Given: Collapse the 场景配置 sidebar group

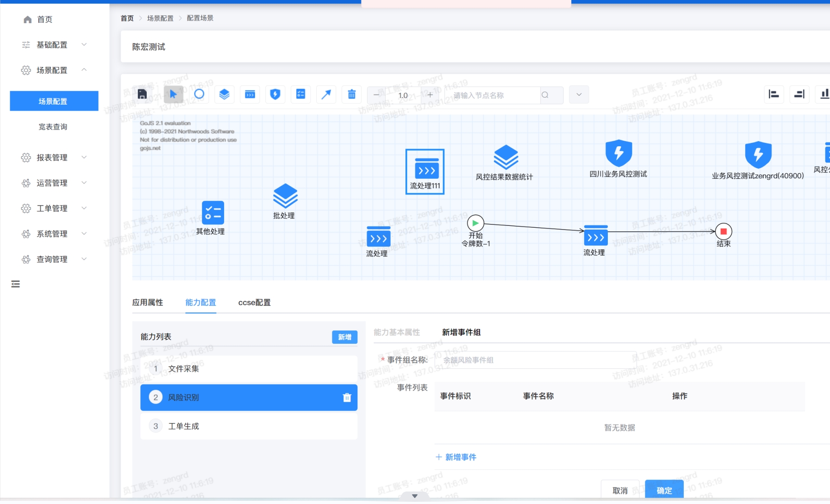Looking at the screenshot, I should pyautogui.click(x=55, y=70).
